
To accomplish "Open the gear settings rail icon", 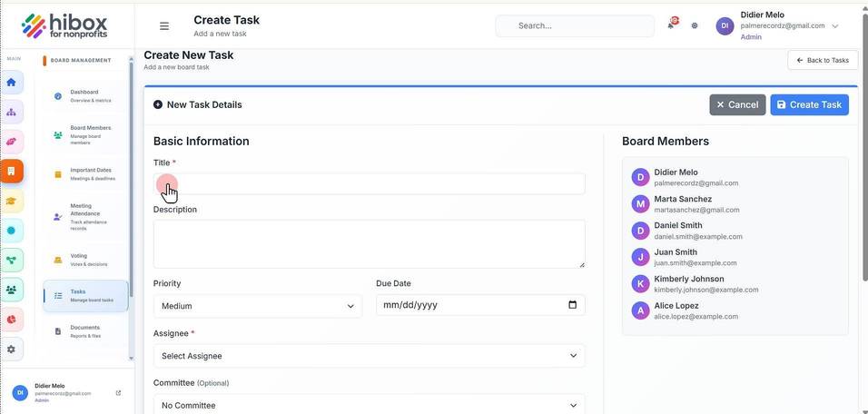I will pos(11,350).
